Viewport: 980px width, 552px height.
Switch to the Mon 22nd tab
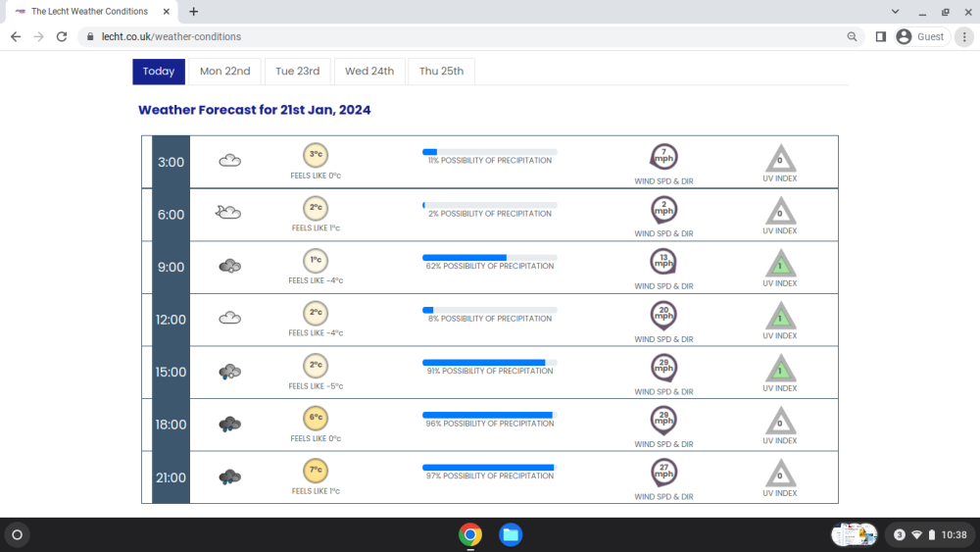(225, 72)
